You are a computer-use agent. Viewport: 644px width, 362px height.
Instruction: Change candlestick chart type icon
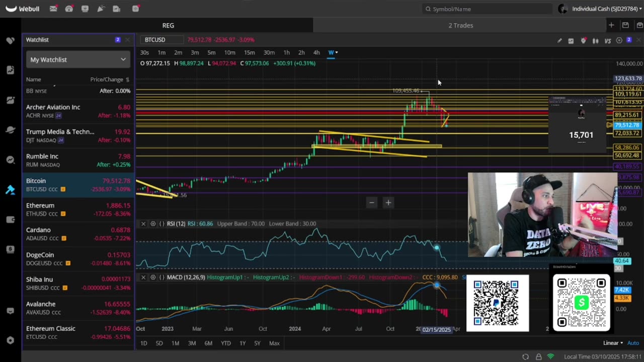pyautogui.click(x=596, y=41)
